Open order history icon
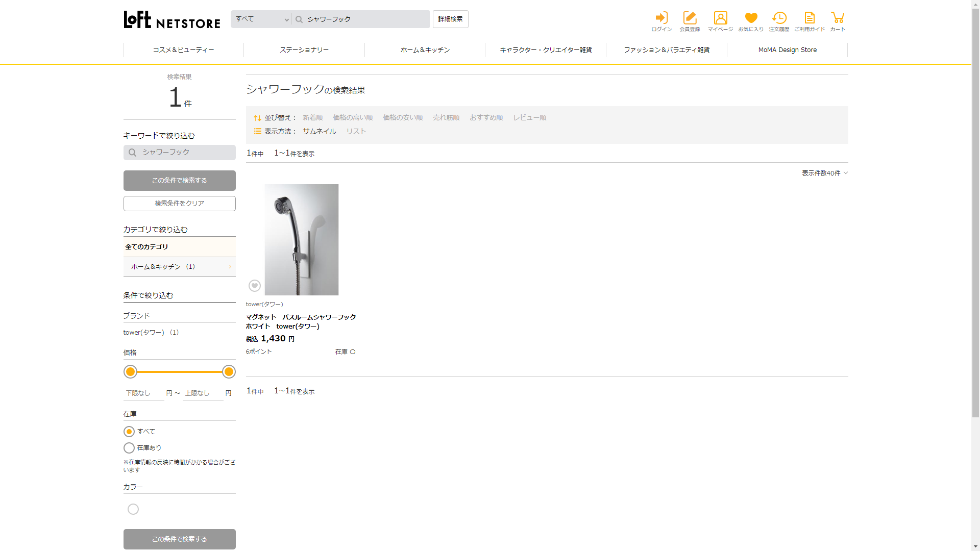The image size is (980, 551). click(779, 18)
